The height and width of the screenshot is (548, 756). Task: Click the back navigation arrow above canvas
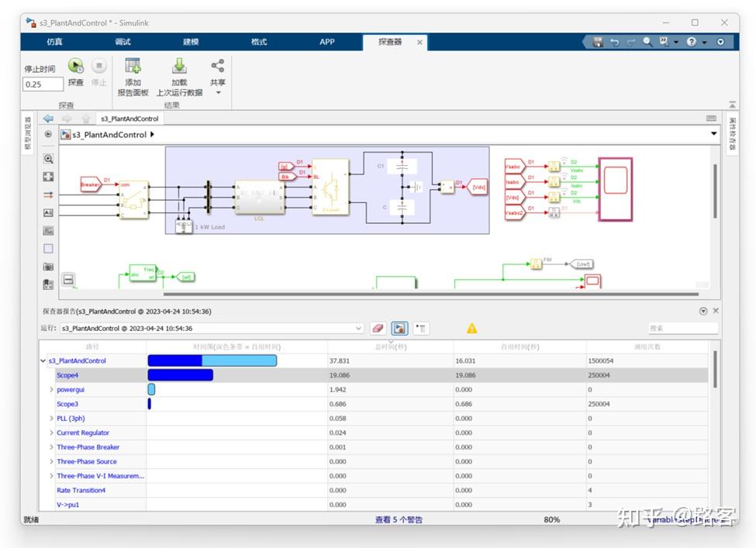pyautogui.click(x=48, y=119)
